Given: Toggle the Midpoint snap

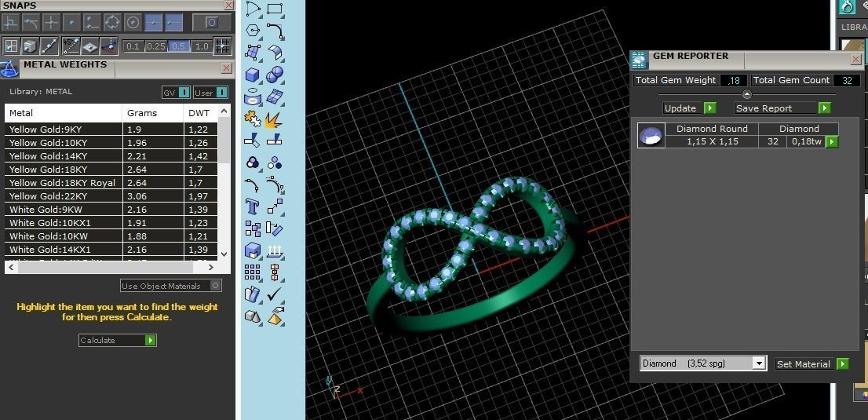Looking at the screenshot, I should point(153,22).
